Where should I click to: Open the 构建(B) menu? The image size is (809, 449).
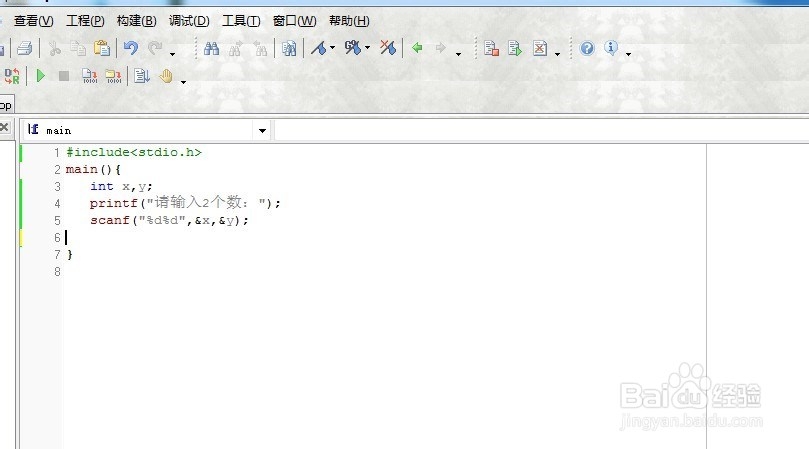(137, 21)
